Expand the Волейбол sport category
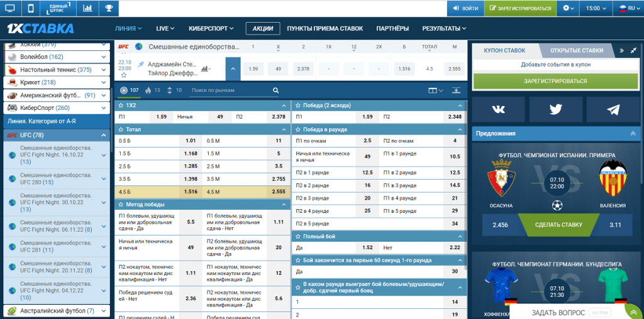 [x=104, y=57]
